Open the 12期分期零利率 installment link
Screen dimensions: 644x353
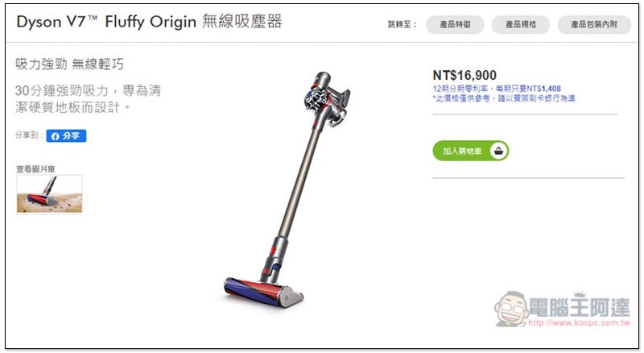[x=497, y=89]
